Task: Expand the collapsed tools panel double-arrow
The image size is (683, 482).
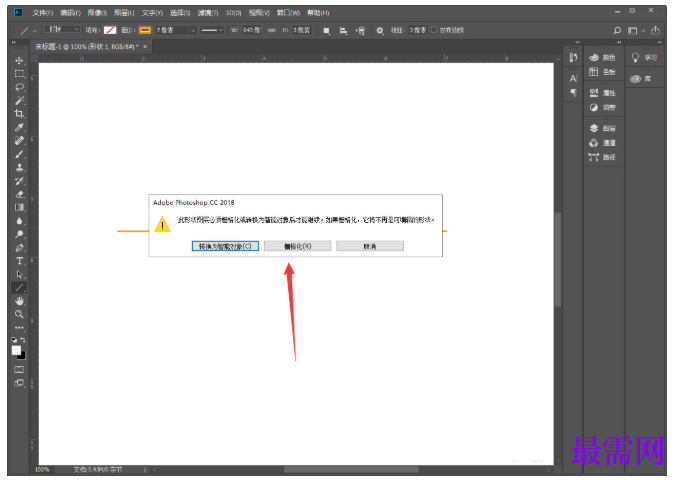Action: (14, 42)
